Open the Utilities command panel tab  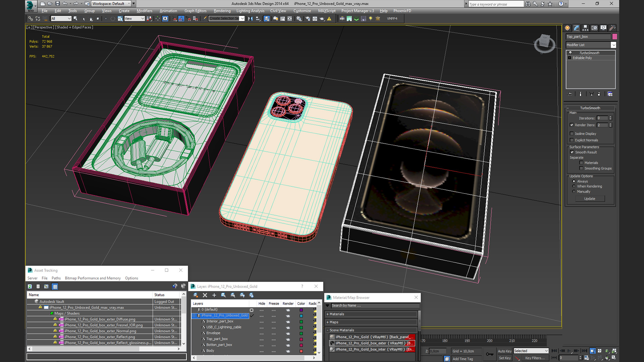(x=612, y=28)
